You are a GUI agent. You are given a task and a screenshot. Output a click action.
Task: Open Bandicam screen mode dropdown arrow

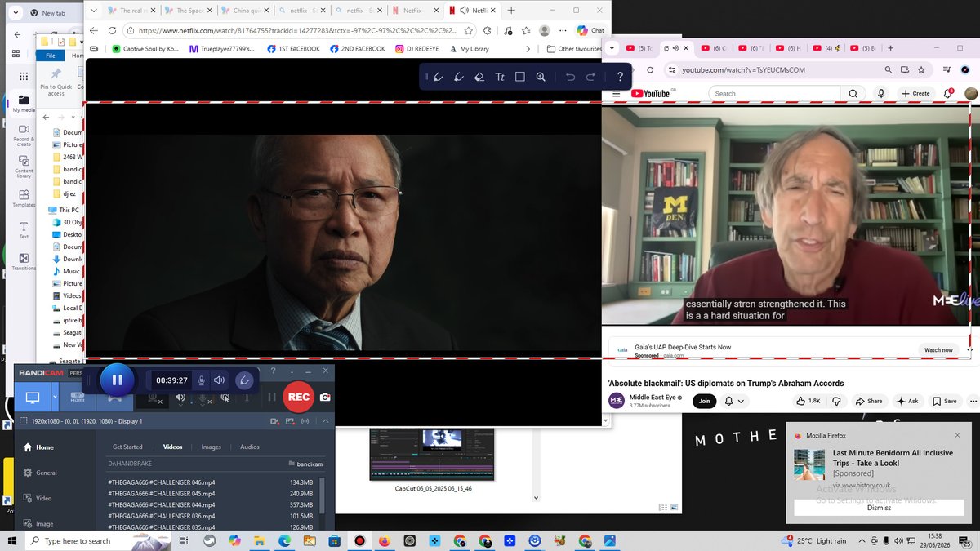(x=55, y=398)
